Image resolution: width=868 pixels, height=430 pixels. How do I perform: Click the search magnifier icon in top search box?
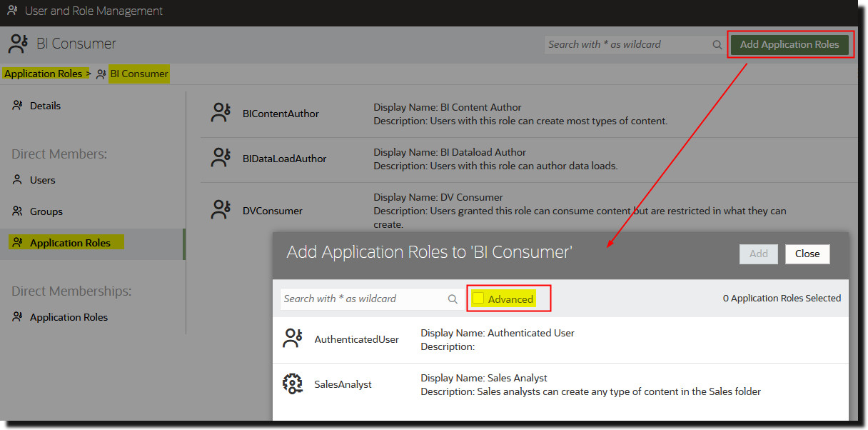click(717, 44)
